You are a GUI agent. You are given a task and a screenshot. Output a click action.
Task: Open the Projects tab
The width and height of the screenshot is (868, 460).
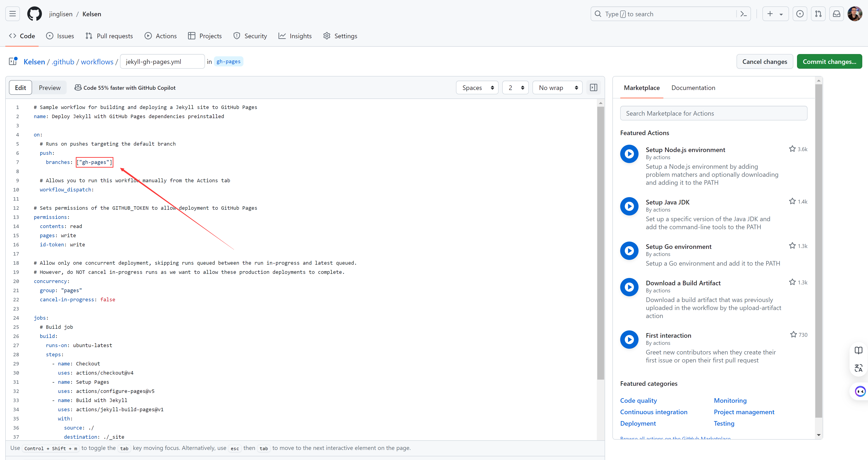[x=205, y=36]
